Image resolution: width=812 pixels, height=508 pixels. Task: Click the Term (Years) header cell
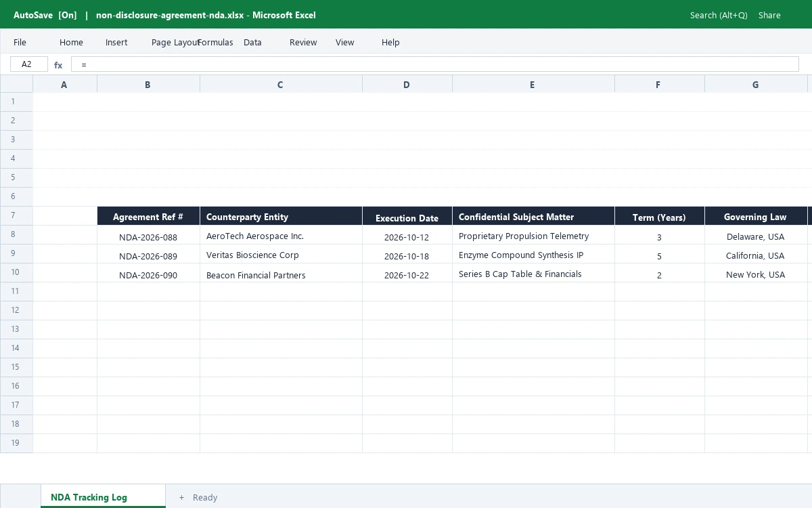659,216
